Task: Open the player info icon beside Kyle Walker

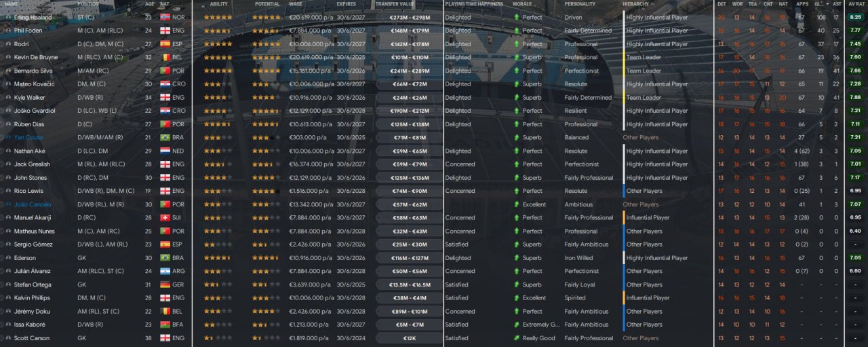Action: pos(7,97)
